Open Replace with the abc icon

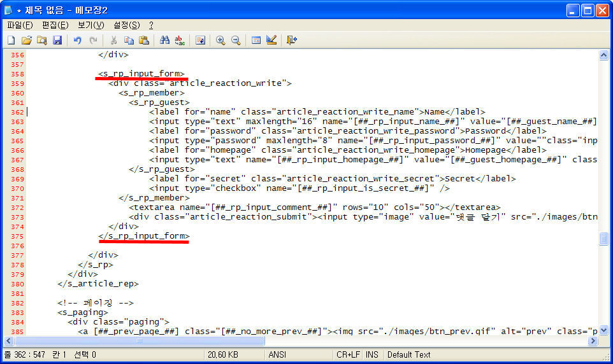pyautogui.click(x=180, y=40)
